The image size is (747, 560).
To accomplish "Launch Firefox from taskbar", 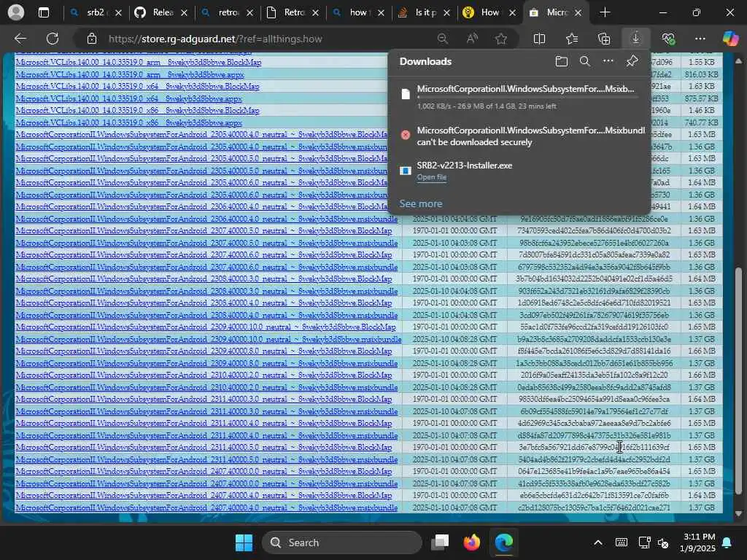I will pos(472,542).
